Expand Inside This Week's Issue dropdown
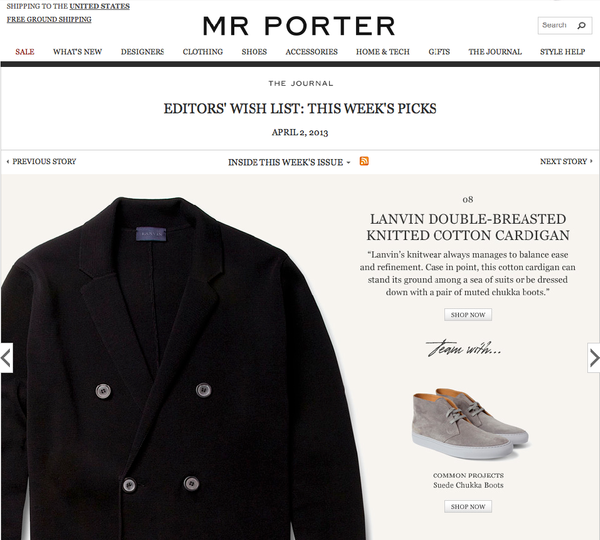This screenshot has width=600, height=540. (289, 162)
